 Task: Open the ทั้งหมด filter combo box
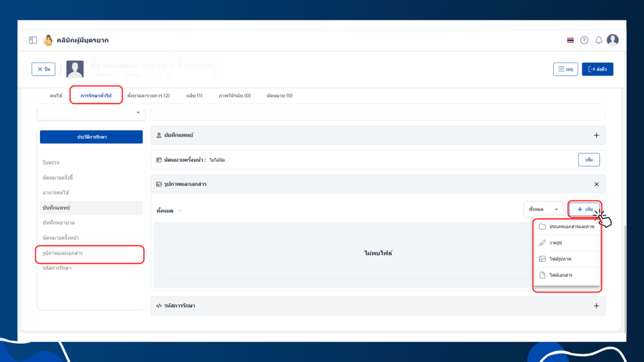tap(543, 209)
